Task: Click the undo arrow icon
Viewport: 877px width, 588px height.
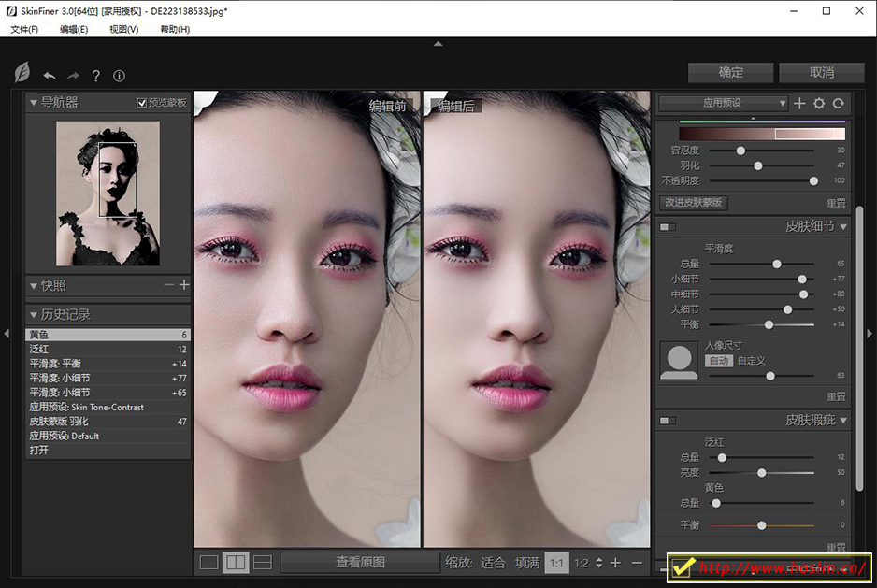Action: click(x=50, y=76)
